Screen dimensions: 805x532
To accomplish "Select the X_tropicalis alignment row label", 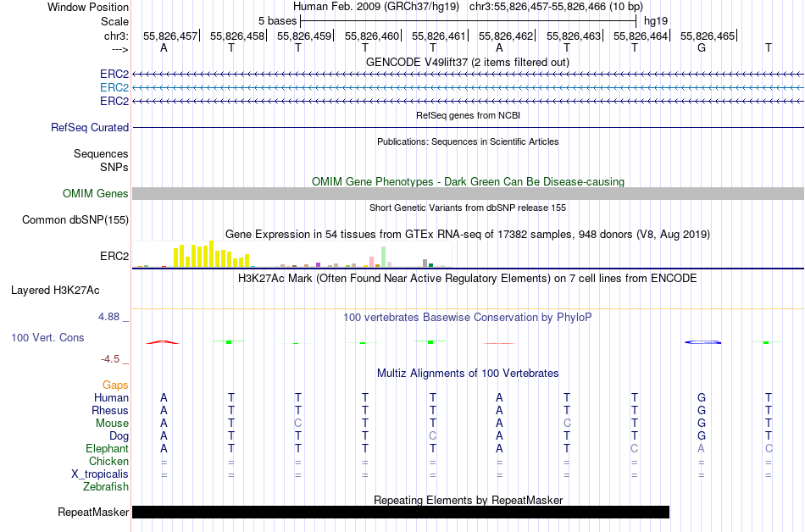I will tap(100, 474).
